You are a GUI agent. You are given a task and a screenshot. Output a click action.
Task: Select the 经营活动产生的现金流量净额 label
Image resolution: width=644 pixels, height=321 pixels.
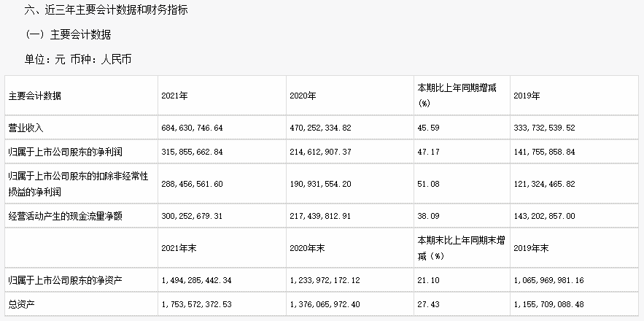(66, 216)
